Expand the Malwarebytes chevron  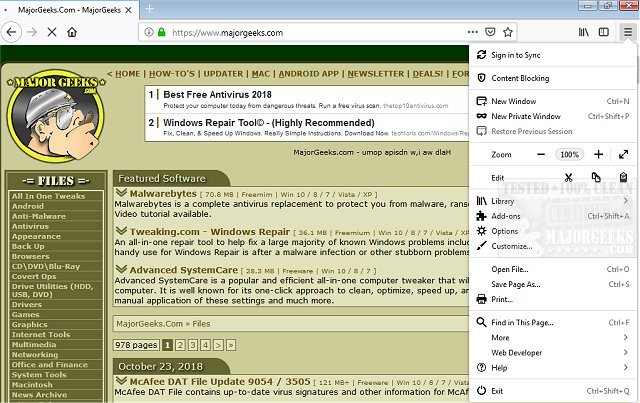pyautogui.click(x=121, y=192)
